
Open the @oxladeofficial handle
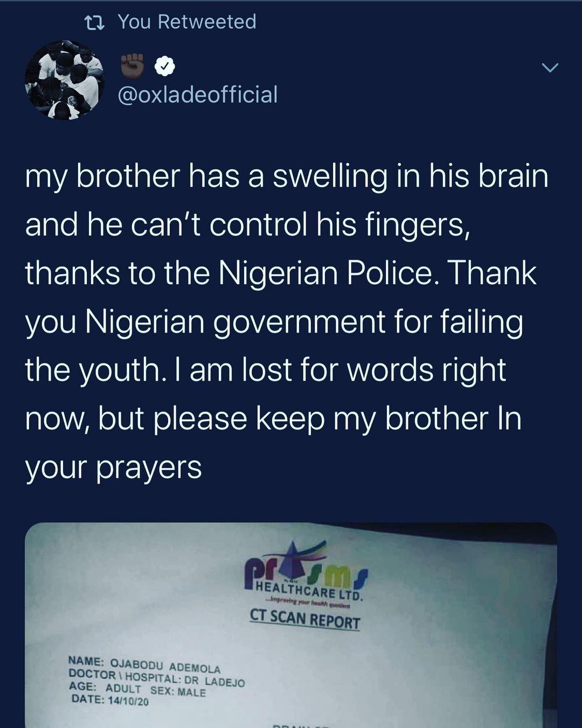point(197,94)
